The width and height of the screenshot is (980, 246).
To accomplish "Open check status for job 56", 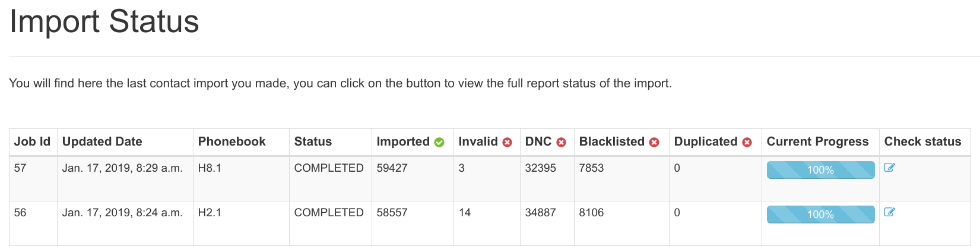I will [x=889, y=212].
